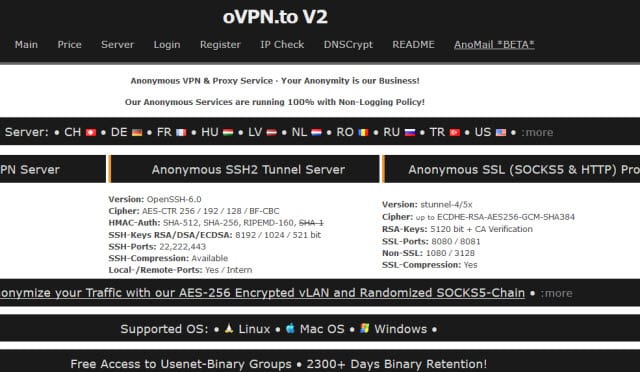Go to the Login page
640x372 pixels.
coord(167,45)
